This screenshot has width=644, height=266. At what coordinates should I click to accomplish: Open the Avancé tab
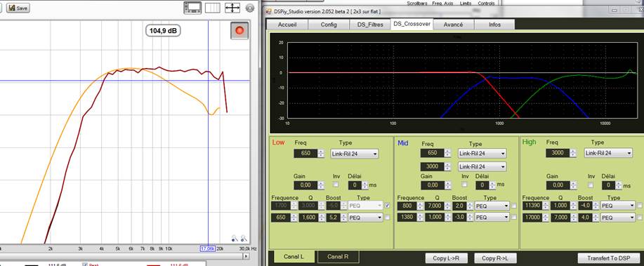[x=454, y=25]
